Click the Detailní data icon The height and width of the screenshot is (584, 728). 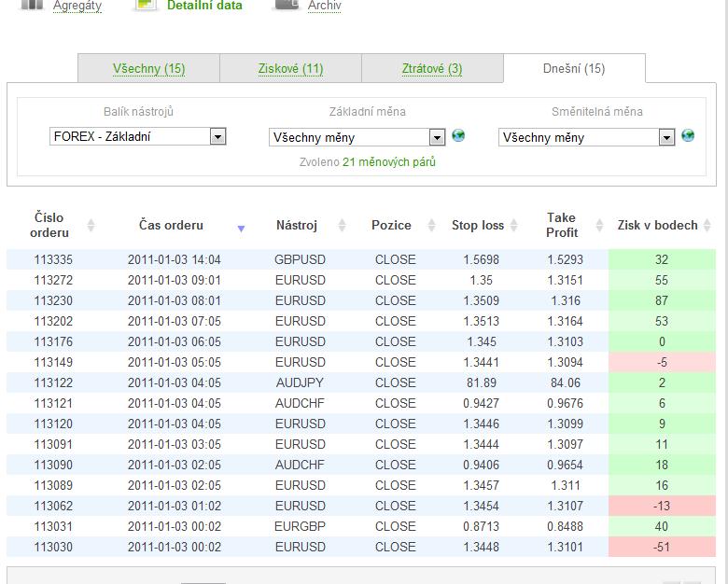click(146, 5)
